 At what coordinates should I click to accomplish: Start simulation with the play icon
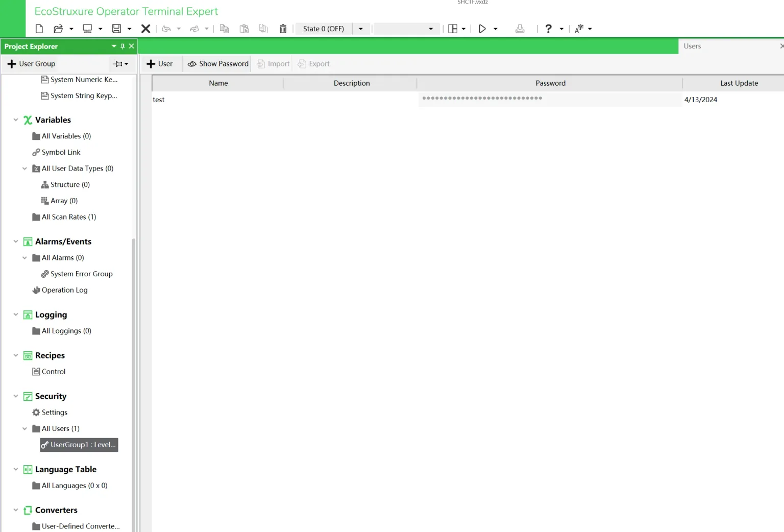click(482, 29)
